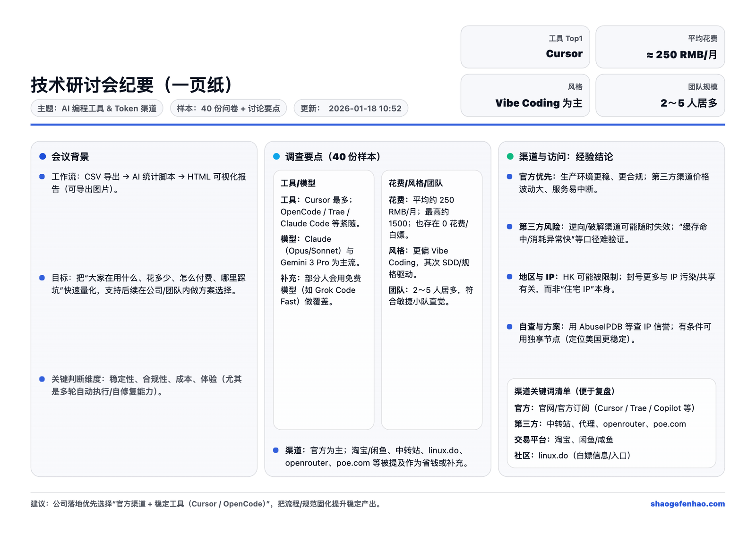Click the bullet icon next to 地区与 IP item
Screen dimensions: 756x534
click(508, 277)
